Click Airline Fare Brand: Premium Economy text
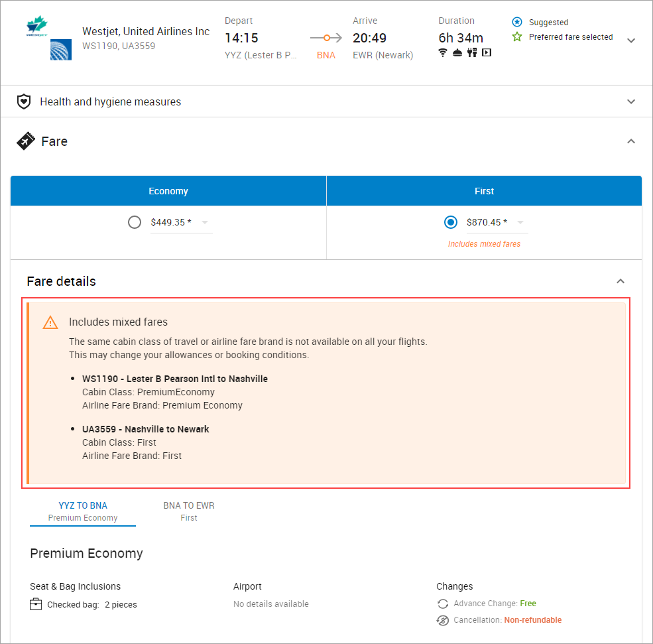 tap(162, 406)
